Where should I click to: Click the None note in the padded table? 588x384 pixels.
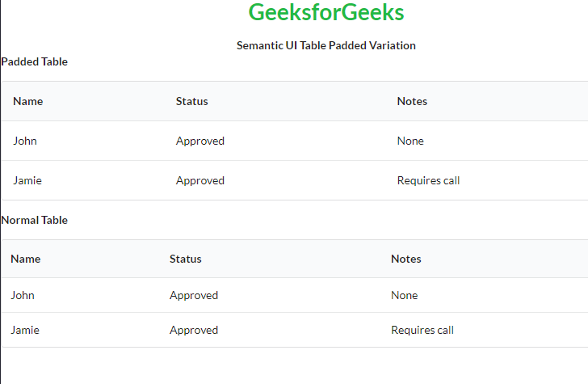(x=410, y=141)
